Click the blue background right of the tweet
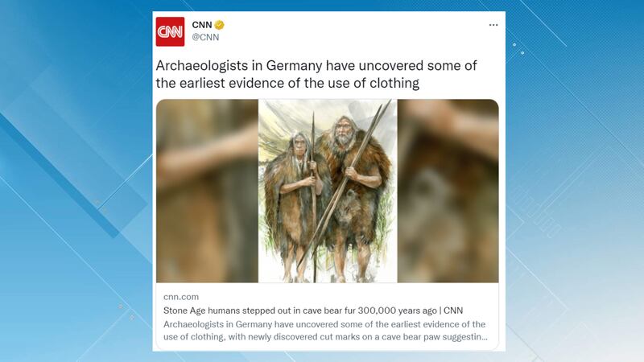The image size is (644, 362). pyautogui.click(x=575, y=181)
